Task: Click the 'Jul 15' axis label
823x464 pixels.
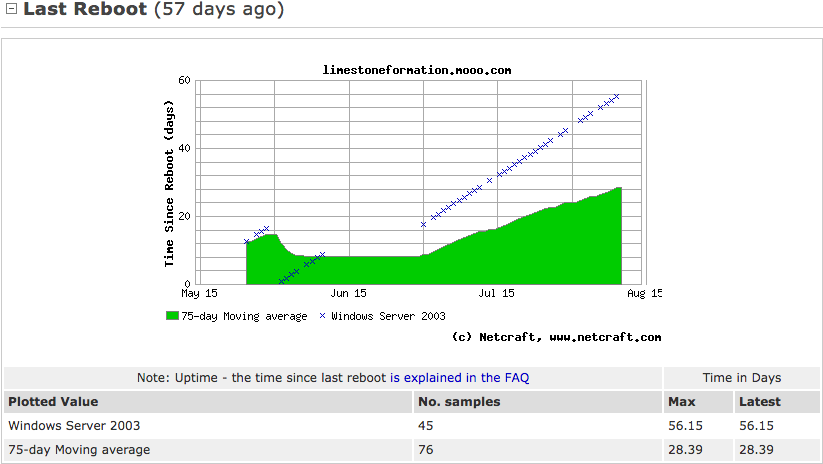Action: pos(497,293)
